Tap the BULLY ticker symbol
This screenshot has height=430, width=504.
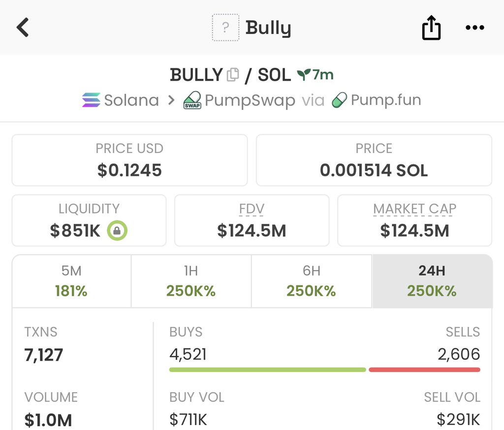pyautogui.click(x=196, y=75)
